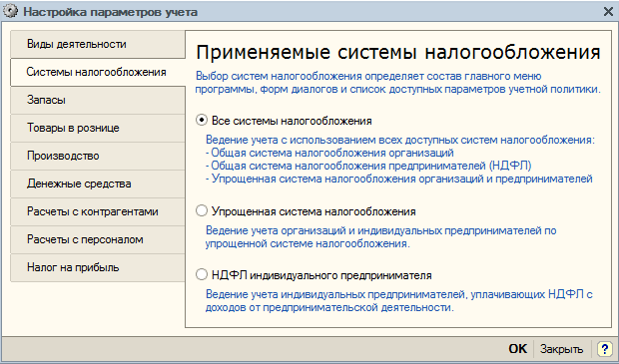Go to the Запасы tab
Screen dimensions: 619x364
point(98,100)
